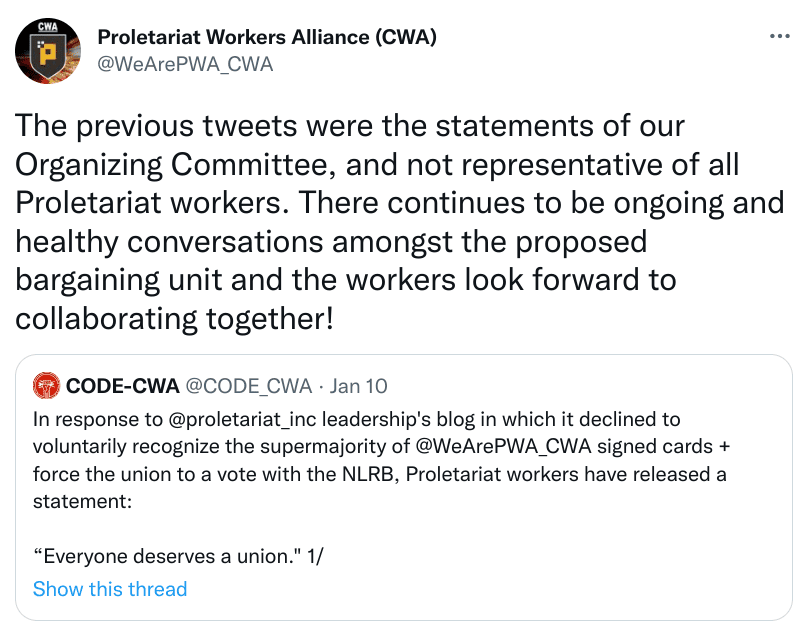Screen dimensions: 802x642
Task: Open Proletariat Workers Alliance (CWA) display name
Action: point(267,38)
